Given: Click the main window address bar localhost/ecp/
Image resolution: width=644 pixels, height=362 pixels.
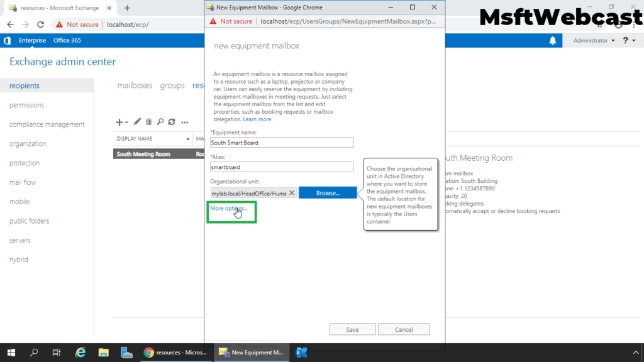Looking at the screenshot, I should [x=128, y=25].
